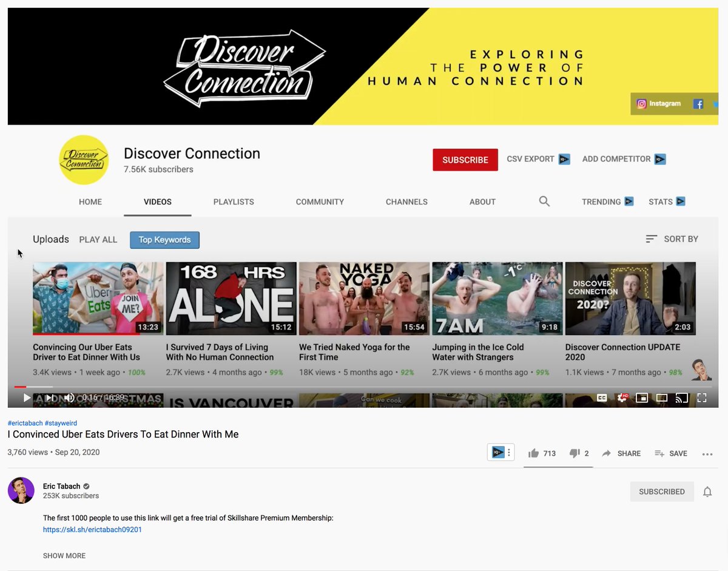
Task: Open the HOME channel tab
Action: click(x=90, y=201)
